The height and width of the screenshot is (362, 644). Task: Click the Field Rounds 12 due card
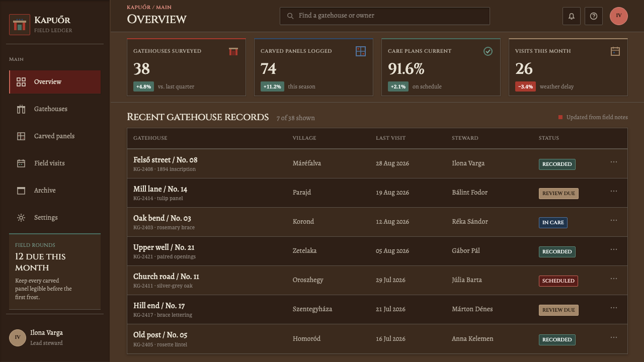click(55, 271)
